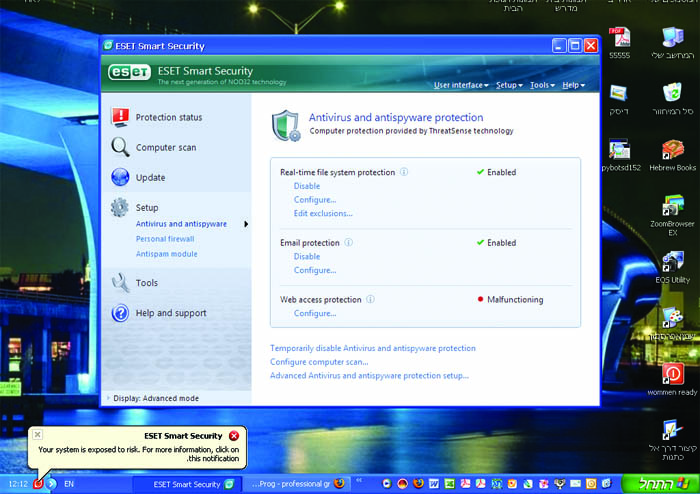Select the bottom-right desktop shortcut icon
This screenshot has width=700, height=494.
pyautogui.click(x=672, y=440)
